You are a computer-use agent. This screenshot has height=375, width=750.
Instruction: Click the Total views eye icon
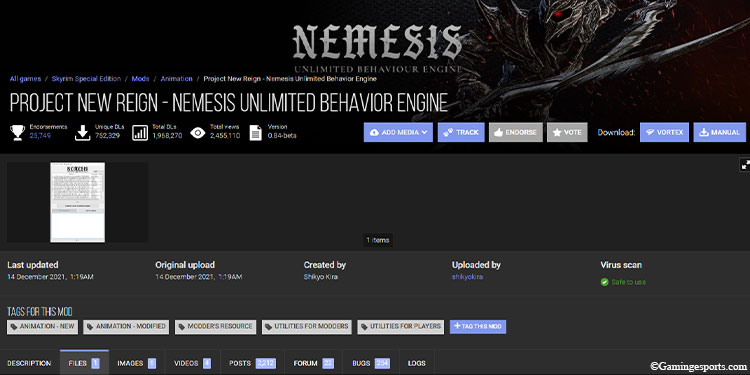coord(198,132)
